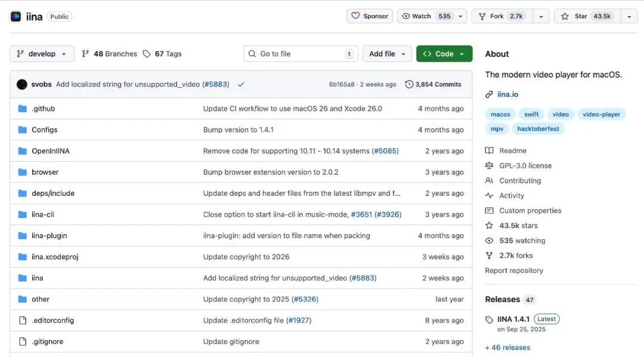Open the iina folder icon
Screen dimensions: 644x357
[x=23, y=278]
